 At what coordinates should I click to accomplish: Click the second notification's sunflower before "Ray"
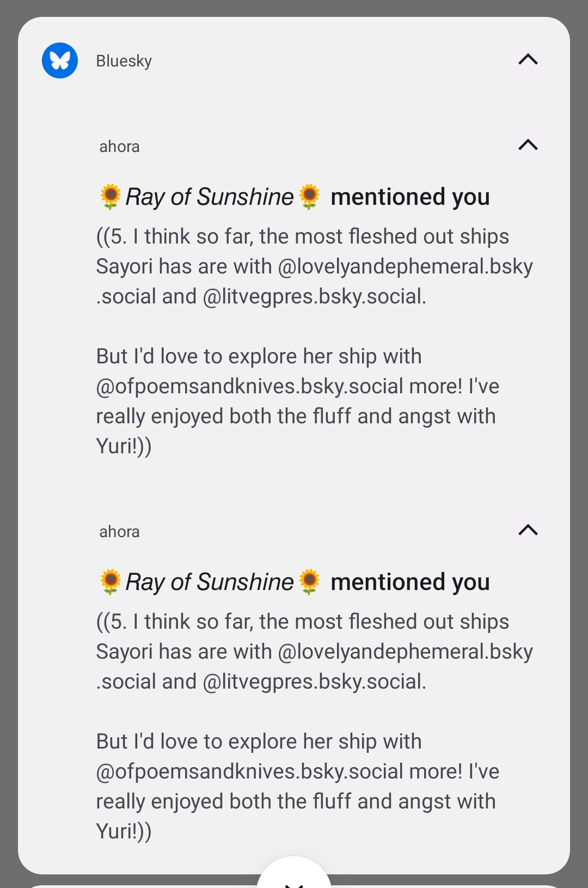(111, 582)
